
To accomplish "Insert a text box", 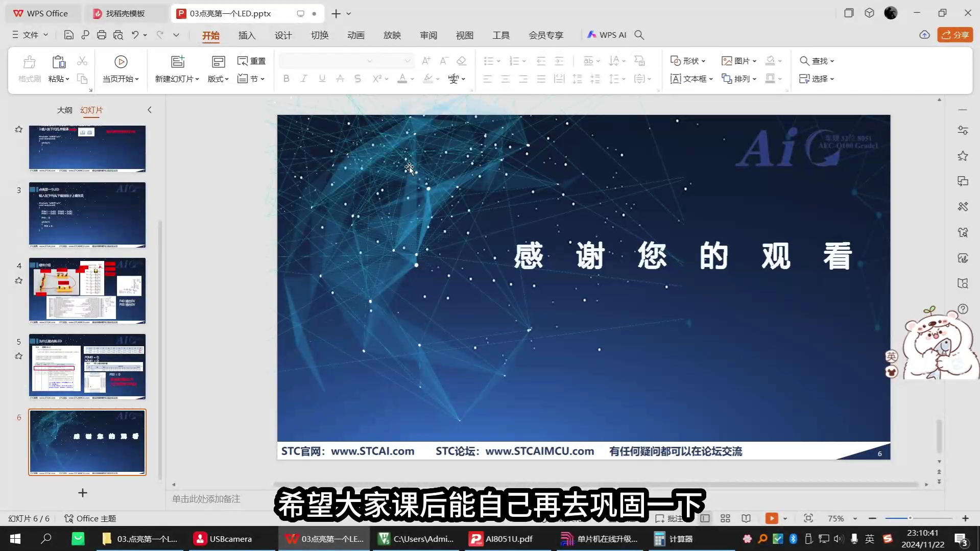I will coord(691,79).
